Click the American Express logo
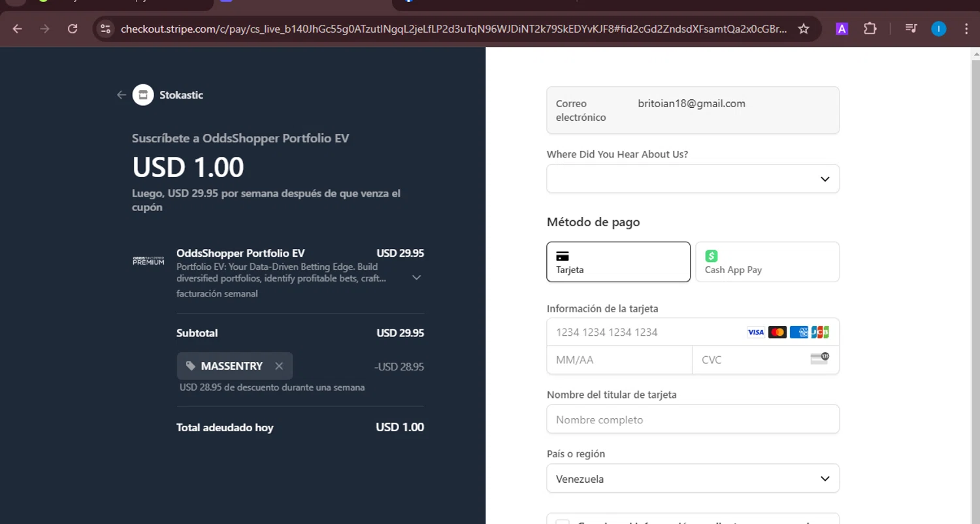 (798, 333)
